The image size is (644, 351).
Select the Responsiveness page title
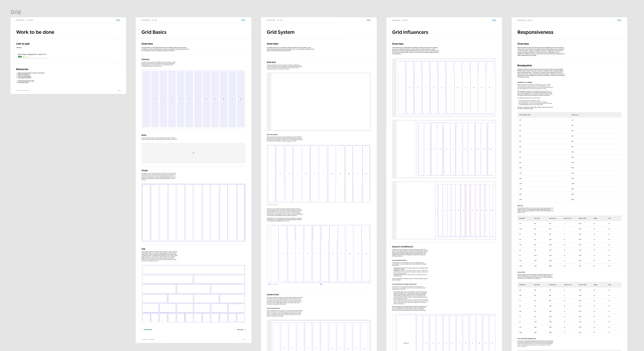tap(535, 32)
